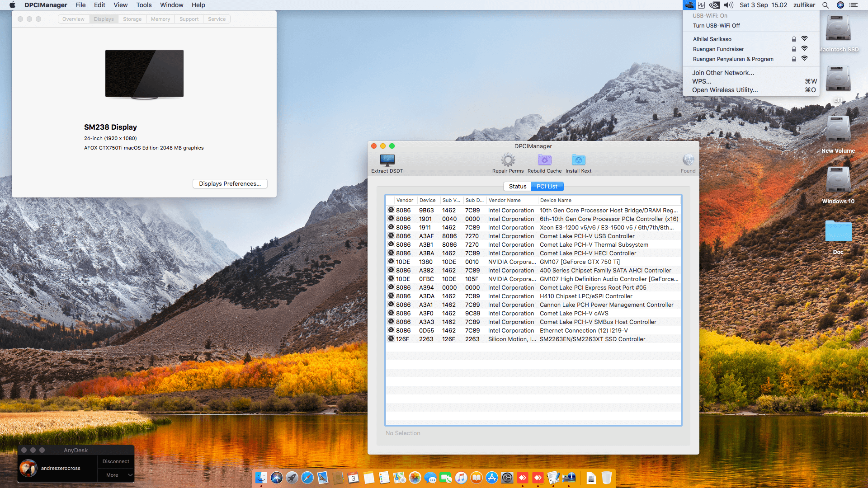Select the GM107 GeForce GTX 750 Ti row
This screenshot has width=868, height=488.
point(580,262)
